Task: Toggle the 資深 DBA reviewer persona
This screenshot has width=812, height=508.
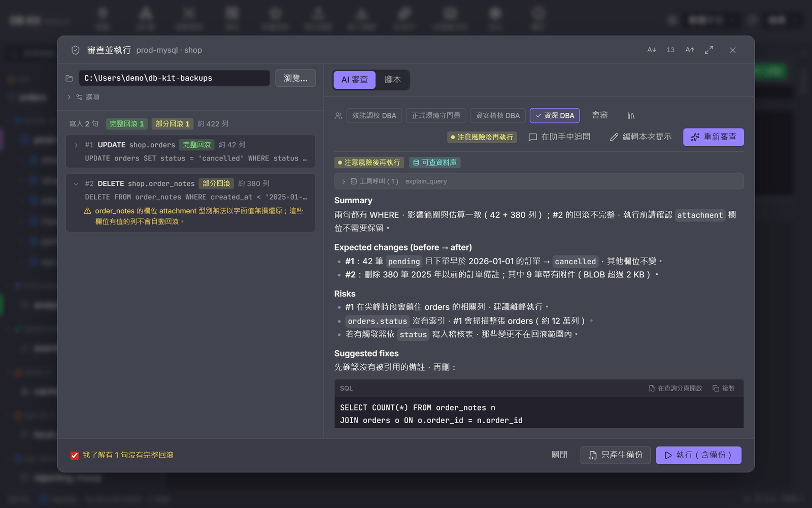Action: (555, 116)
